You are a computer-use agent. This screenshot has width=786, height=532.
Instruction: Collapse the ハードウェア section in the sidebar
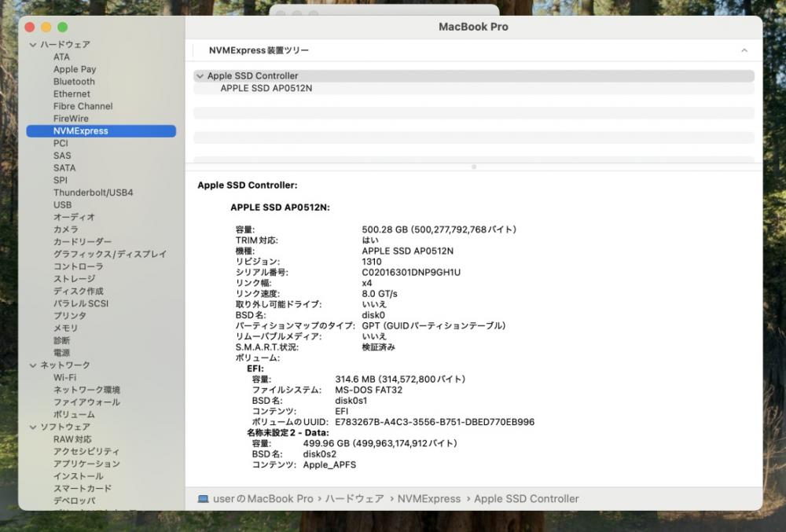tap(33, 45)
